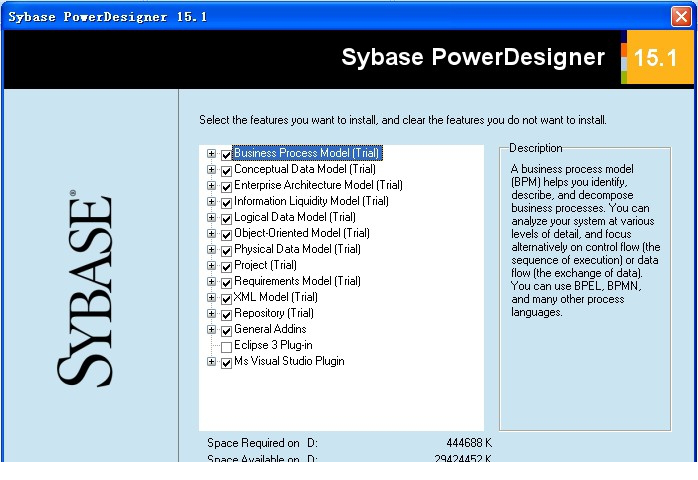Image resolution: width=698 pixels, height=480 pixels.
Task: Expand the General Addins tree node
Action: coord(211,330)
